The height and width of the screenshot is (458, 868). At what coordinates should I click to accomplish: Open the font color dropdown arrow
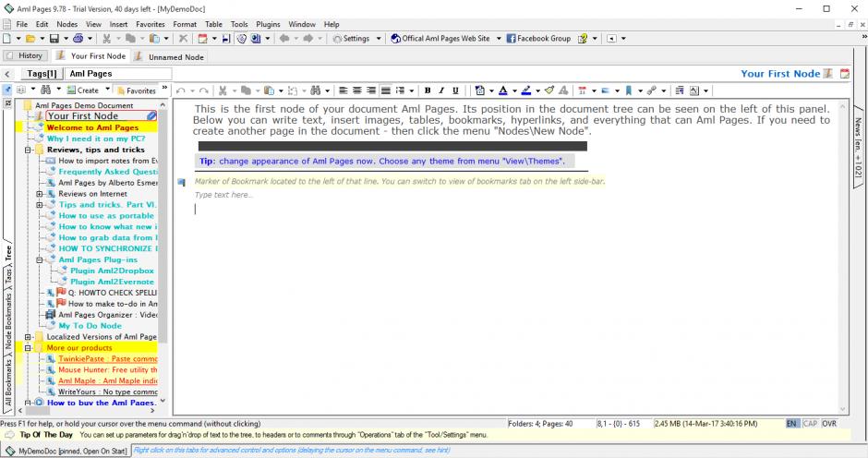tap(514, 90)
